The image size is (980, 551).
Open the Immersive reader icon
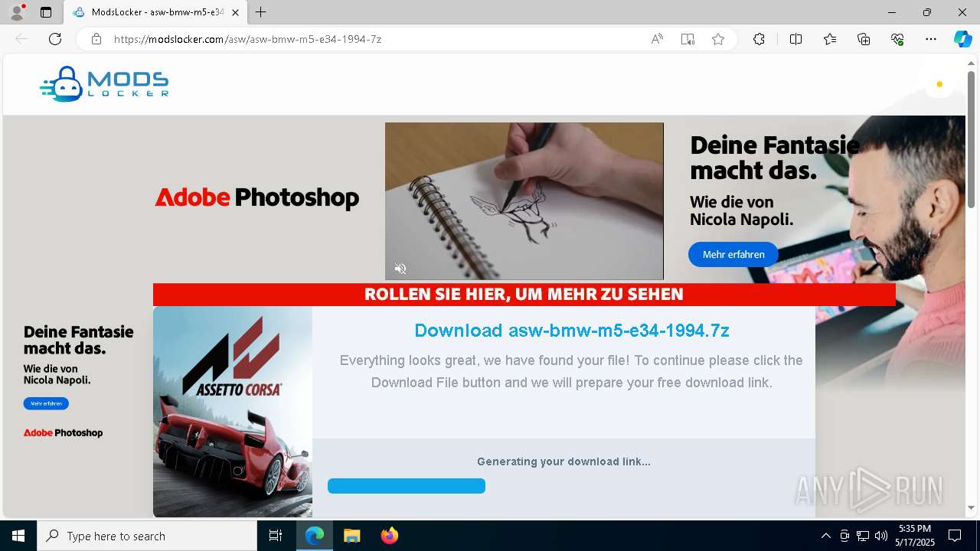pyautogui.click(x=688, y=39)
